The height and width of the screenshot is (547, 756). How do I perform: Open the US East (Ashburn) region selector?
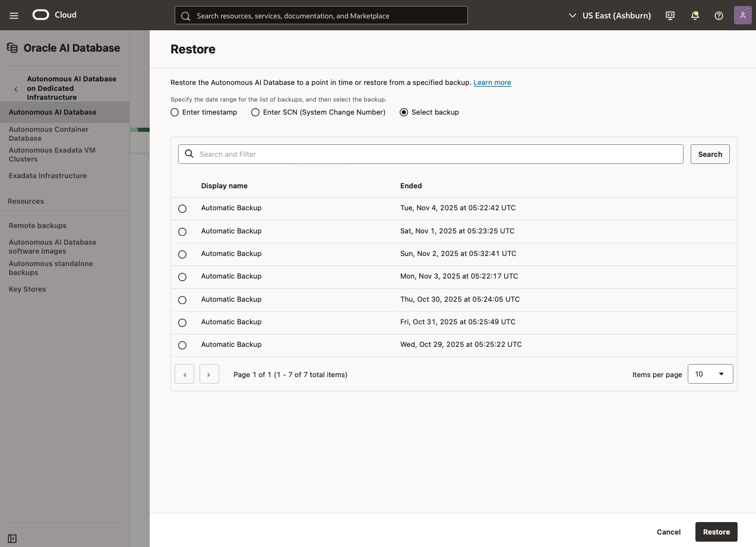[x=610, y=15]
